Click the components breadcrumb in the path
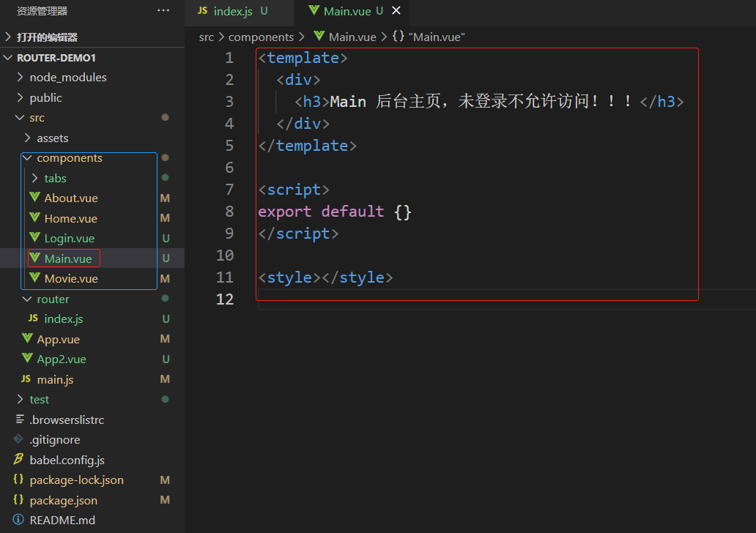Viewport: 756px width, 533px height. coord(261,37)
